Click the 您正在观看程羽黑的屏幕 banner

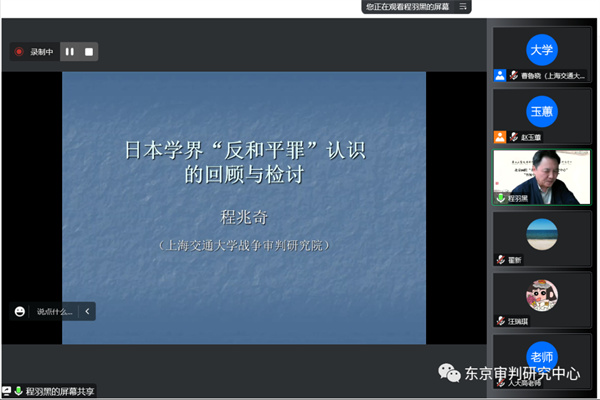point(407,6)
